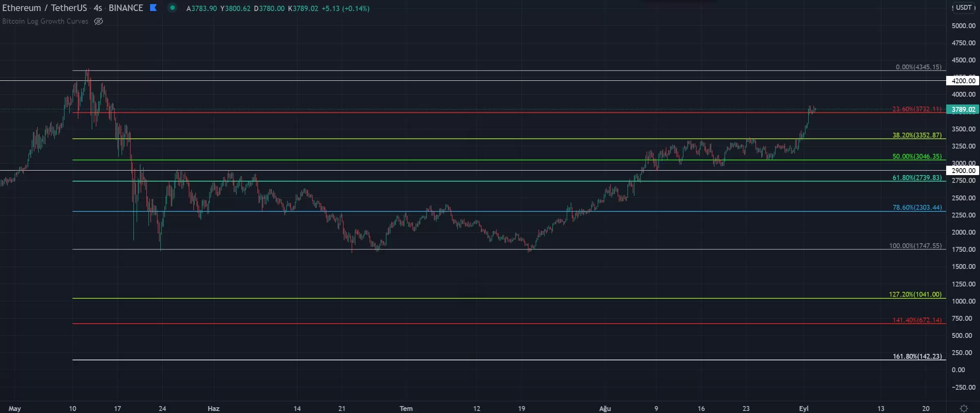Image resolution: width=980 pixels, height=413 pixels.
Task: Click the 4200.00 price label on axis
Action: pyautogui.click(x=963, y=81)
